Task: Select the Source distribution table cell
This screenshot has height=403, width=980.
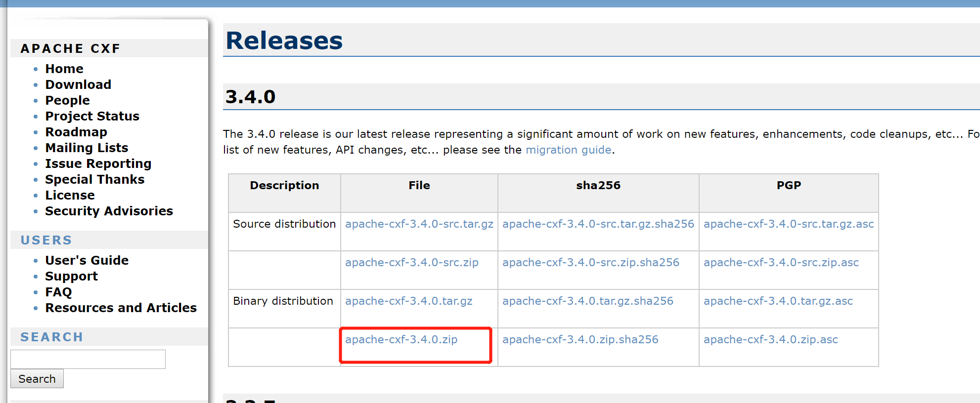Action: pyautogui.click(x=284, y=231)
